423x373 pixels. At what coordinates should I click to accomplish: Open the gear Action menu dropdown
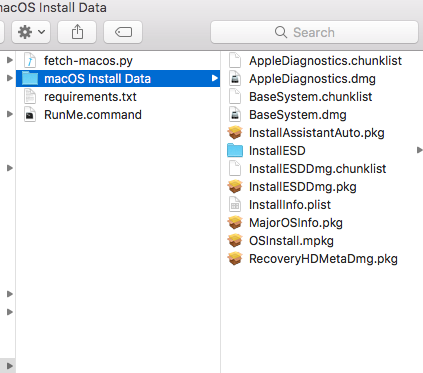point(31,32)
